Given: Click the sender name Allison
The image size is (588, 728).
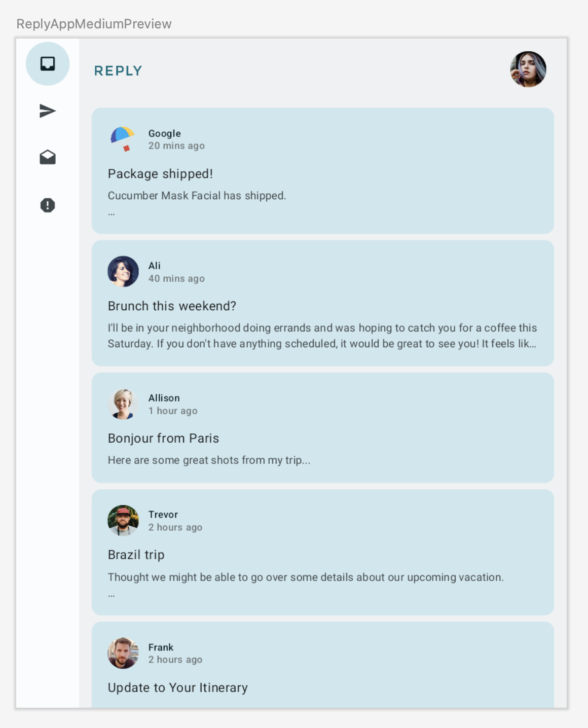Looking at the screenshot, I should click(164, 398).
